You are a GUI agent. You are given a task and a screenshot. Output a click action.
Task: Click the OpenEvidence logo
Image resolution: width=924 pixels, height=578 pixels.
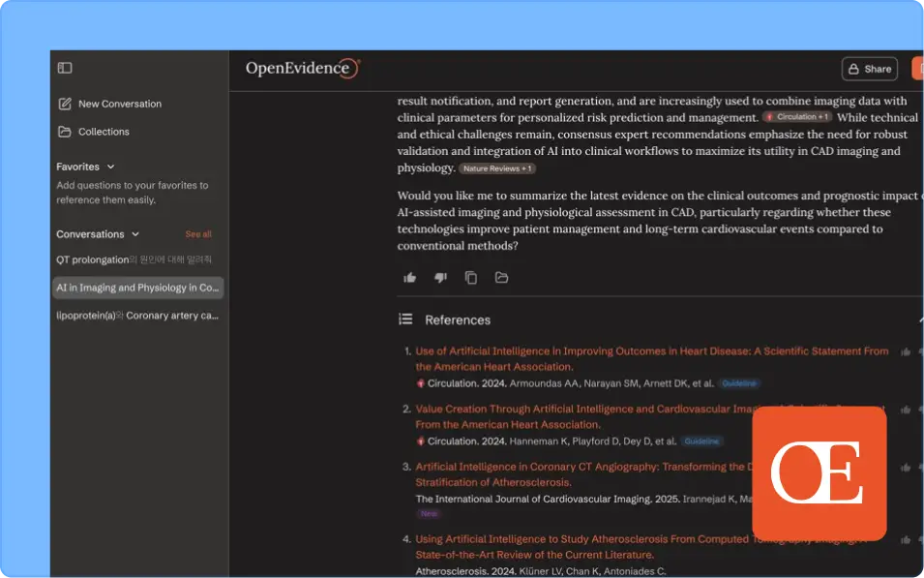pos(303,69)
